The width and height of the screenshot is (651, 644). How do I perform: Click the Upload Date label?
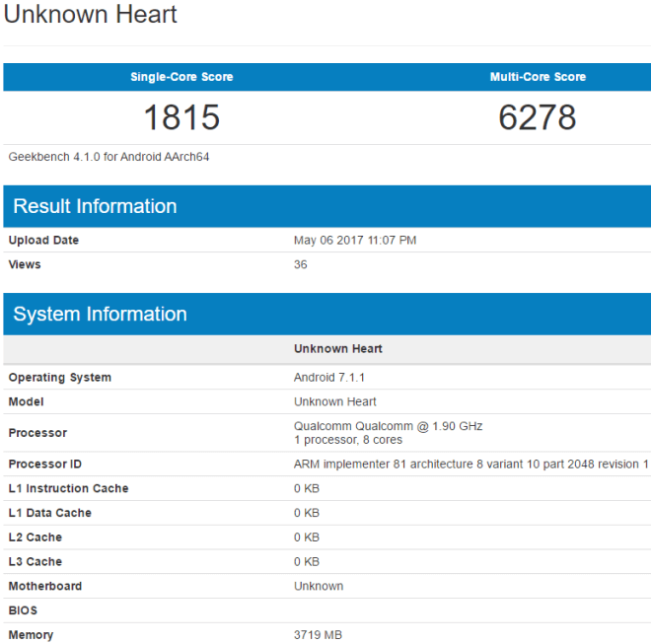tap(43, 240)
